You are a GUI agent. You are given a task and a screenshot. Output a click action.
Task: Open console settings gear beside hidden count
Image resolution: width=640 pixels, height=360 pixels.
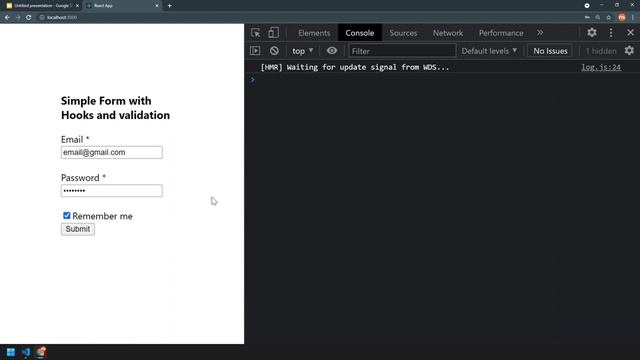(629, 51)
